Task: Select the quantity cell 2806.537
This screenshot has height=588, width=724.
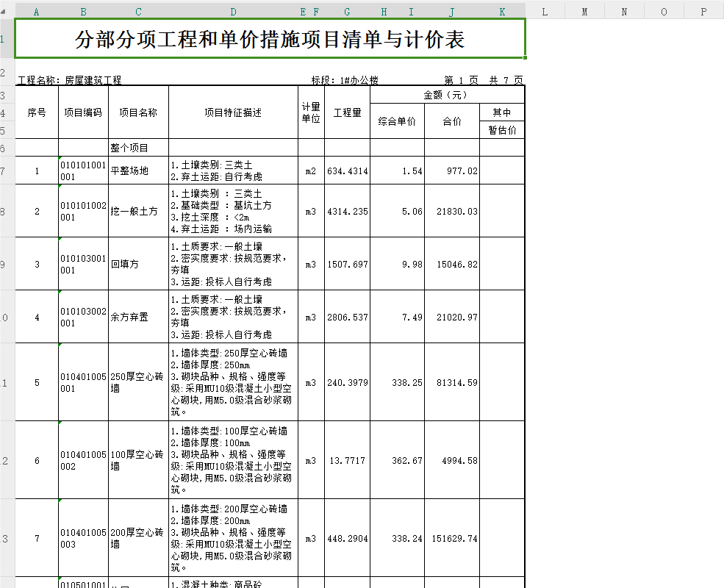Action: [x=347, y=317]
